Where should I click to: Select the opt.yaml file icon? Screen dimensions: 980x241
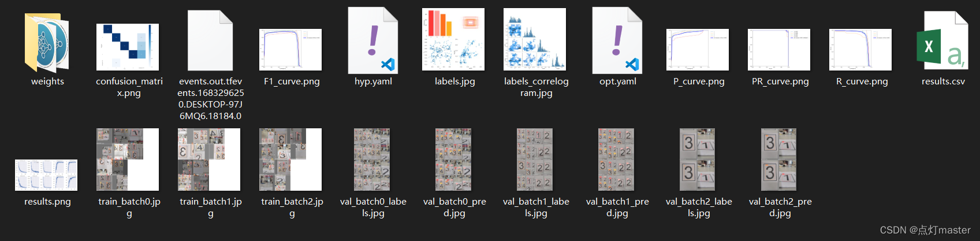pyautogui.click(x=617, y=40)
